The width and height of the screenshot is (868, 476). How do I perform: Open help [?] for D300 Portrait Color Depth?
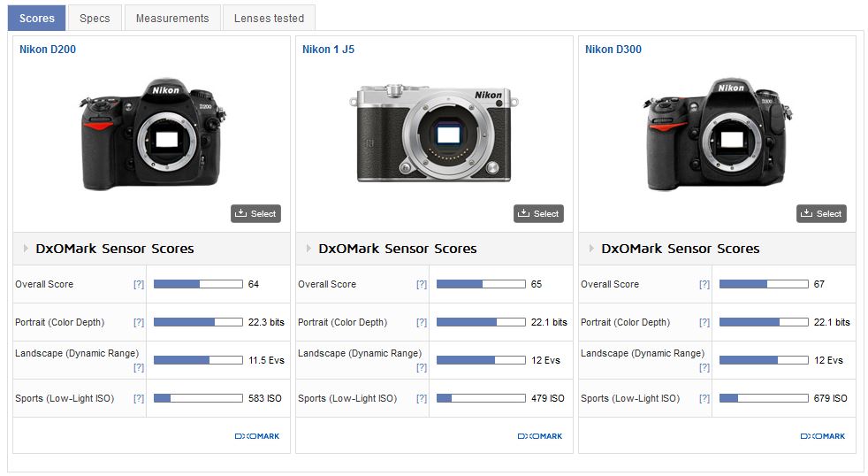[x=704, y=323]
